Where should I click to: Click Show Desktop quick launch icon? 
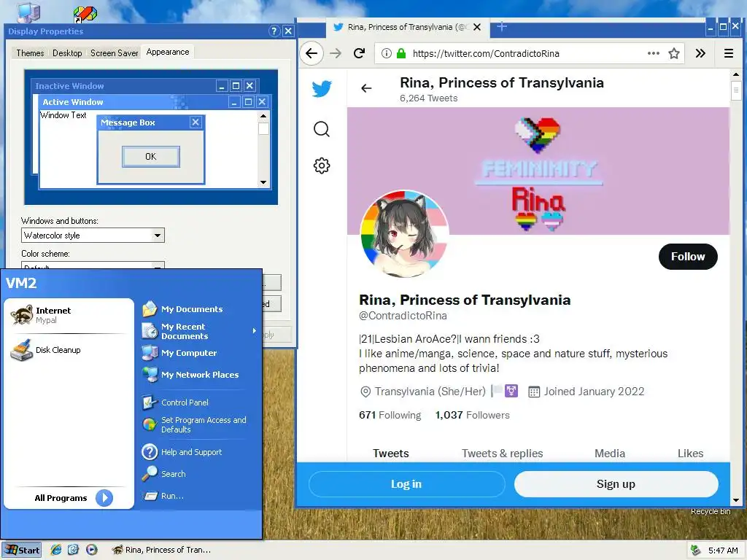coord(74,550)
